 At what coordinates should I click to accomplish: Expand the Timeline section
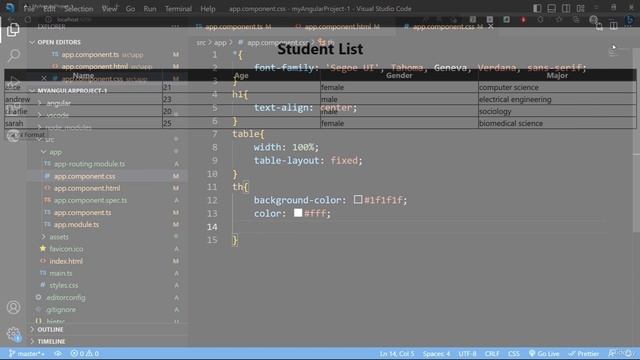click(x=51, y=341)
